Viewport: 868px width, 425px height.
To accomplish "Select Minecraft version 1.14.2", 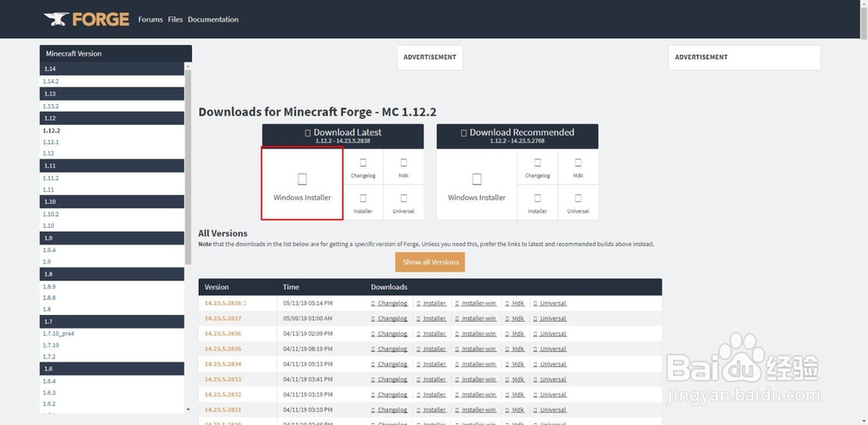I will (51, 82).
